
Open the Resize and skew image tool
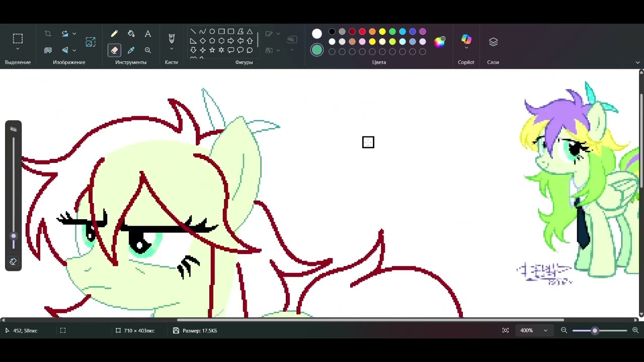pos(91,42)
